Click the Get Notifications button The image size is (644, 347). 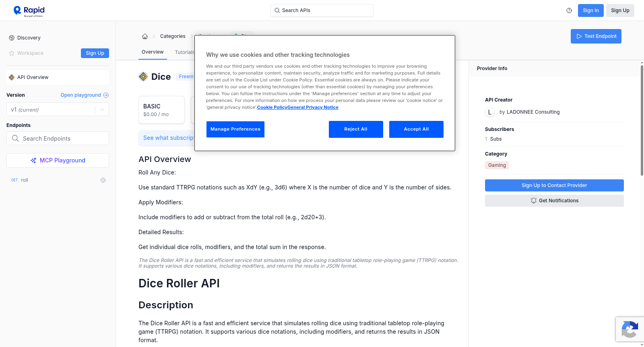tap(554, 201)
